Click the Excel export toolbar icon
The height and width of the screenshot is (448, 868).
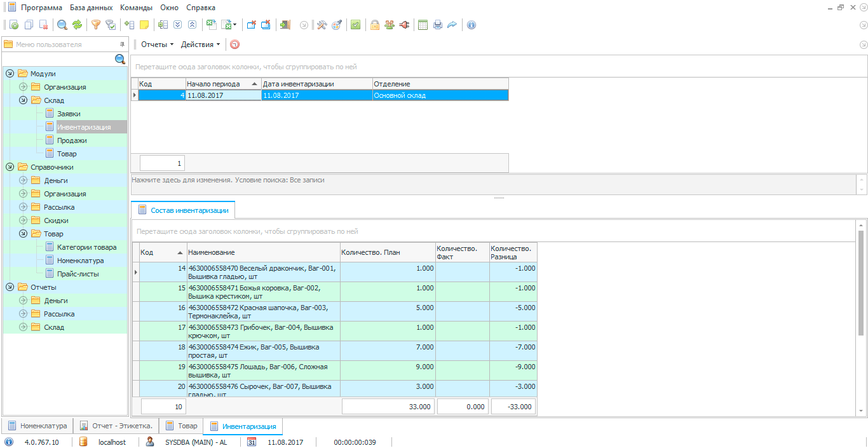[211, 25]
